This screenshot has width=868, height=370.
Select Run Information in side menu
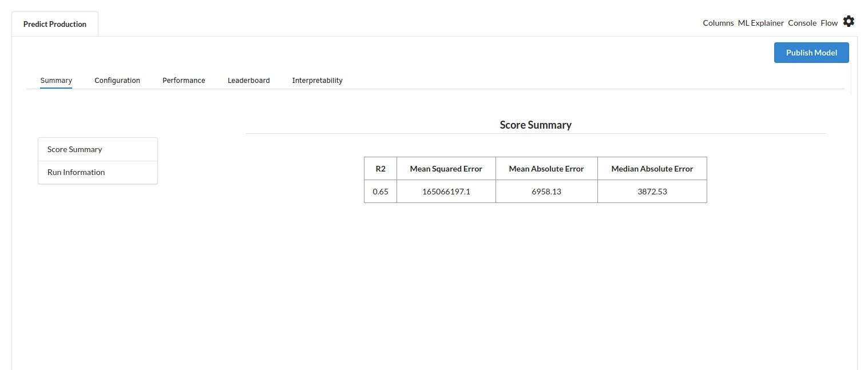coord(76,172)
